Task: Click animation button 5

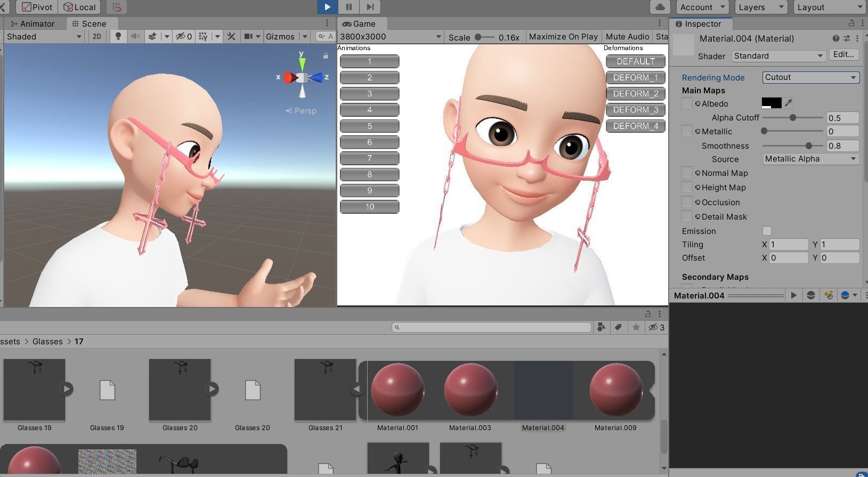Action: 370,126
